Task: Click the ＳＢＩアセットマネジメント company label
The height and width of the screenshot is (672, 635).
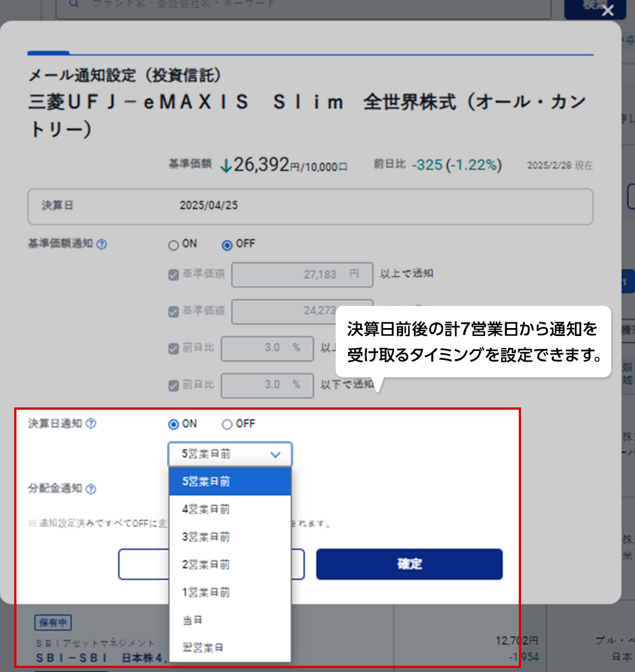Action: click(x=95, y=643)
